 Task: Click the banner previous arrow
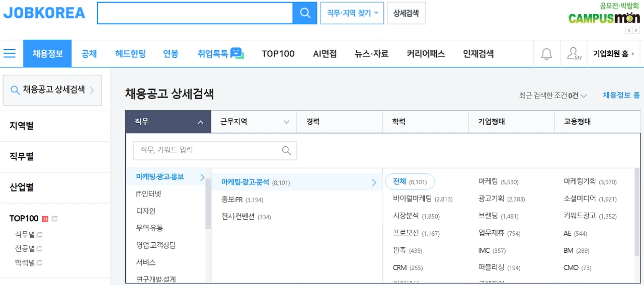tap(629, 31)
